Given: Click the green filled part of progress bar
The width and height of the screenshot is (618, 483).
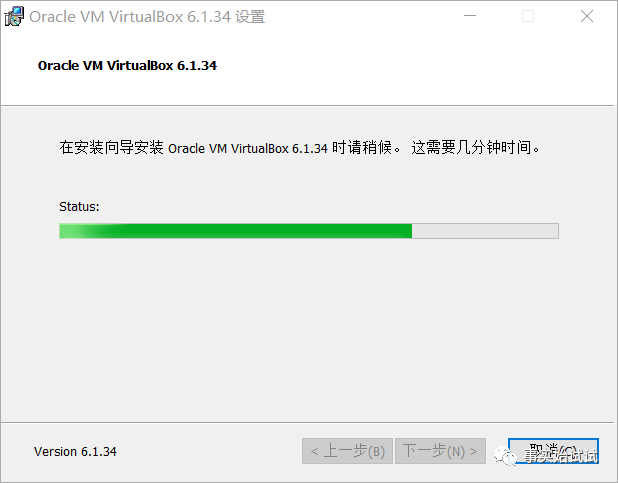Looking at the screenshot, I should click(x=252, y=231).
